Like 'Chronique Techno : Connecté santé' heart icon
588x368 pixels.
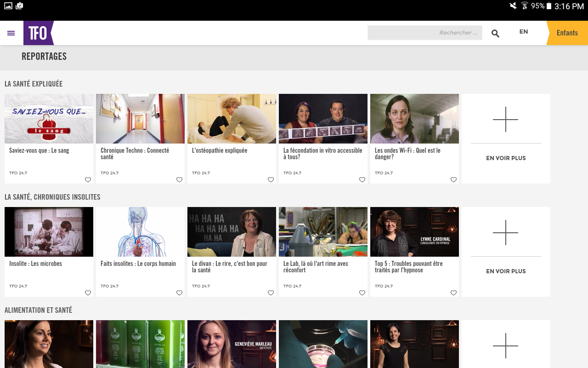179,180
